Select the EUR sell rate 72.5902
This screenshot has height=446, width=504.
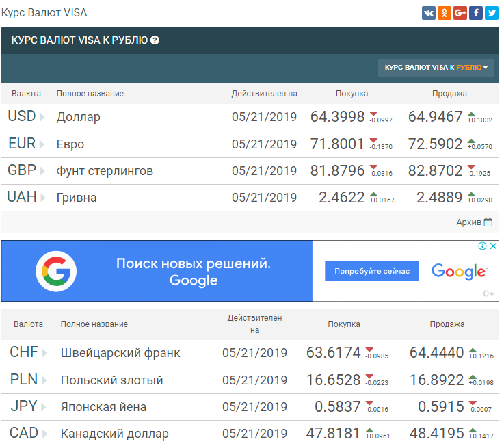435,144
